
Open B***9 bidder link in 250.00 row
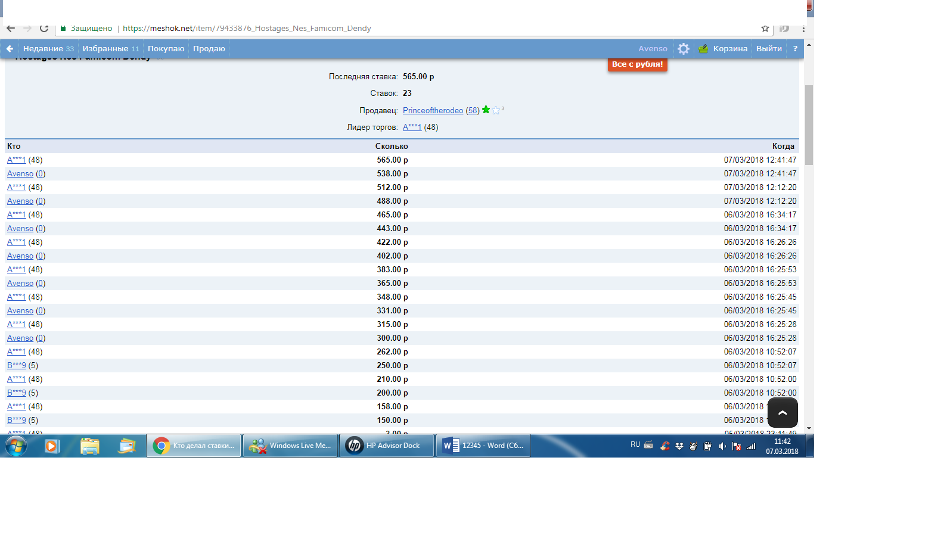tap(17, 366)
